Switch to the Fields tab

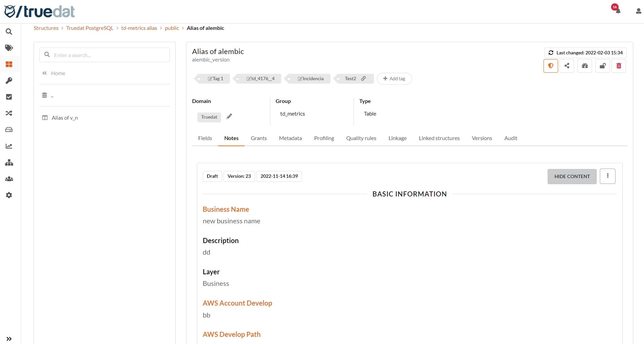(205, 138)
